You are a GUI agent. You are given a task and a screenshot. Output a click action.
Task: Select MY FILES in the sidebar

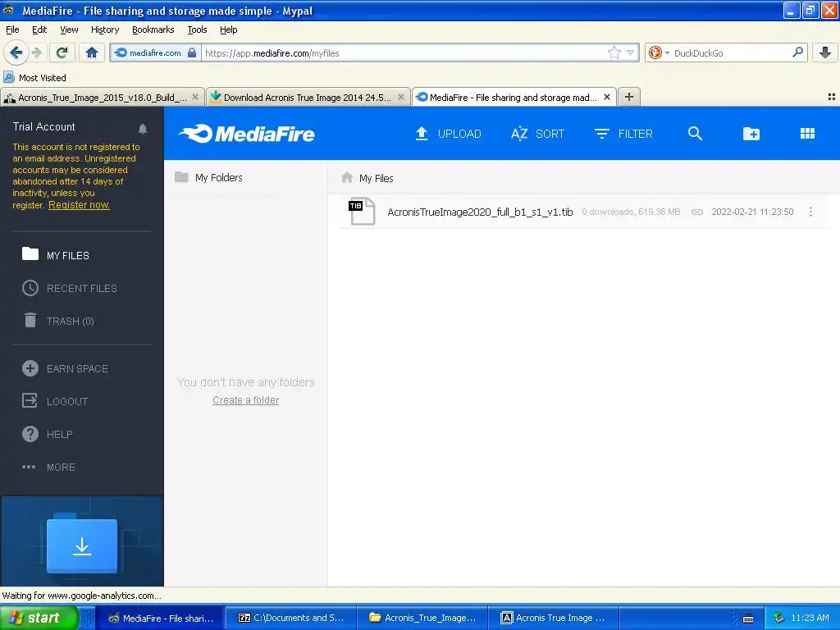click(x=56, y=255)
